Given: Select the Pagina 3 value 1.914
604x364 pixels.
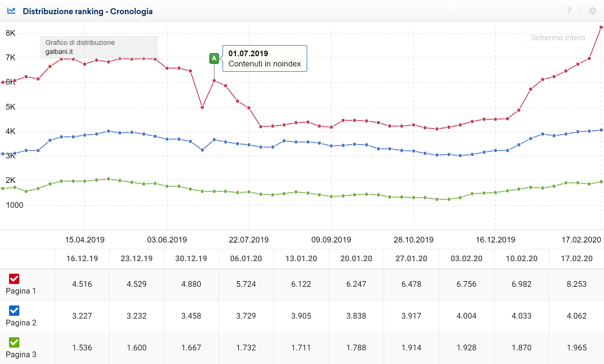Looking at the screenshot, I should [x=411, y=348].
